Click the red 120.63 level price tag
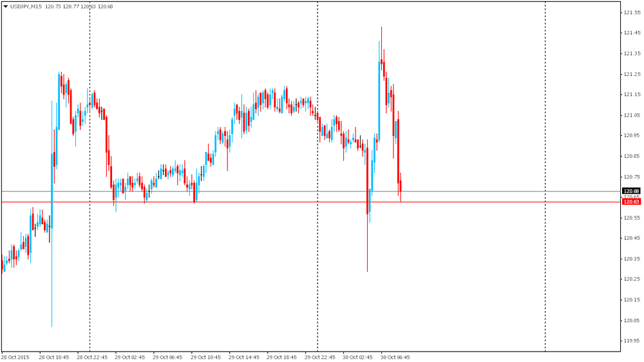 [631, 202]
